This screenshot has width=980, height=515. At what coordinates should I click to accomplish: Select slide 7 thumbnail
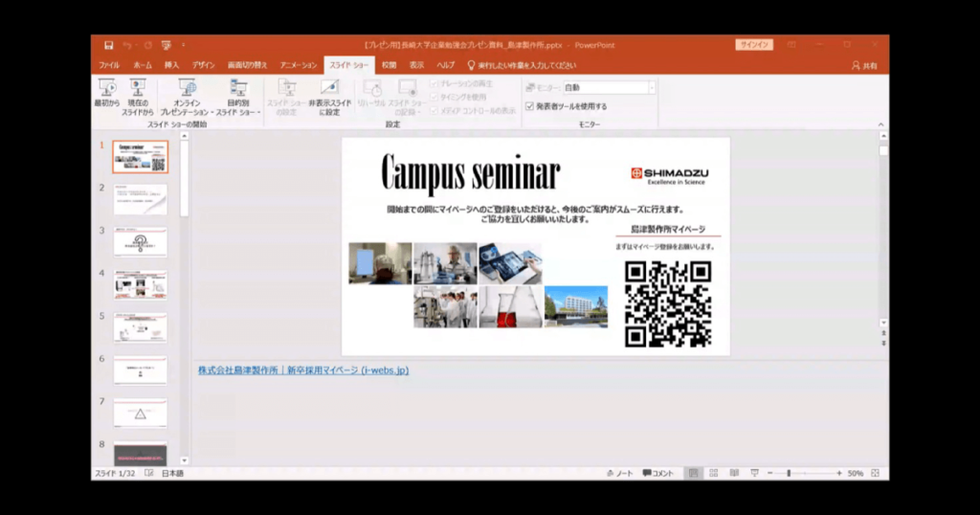pyautogui.click(x=140, y=414)
